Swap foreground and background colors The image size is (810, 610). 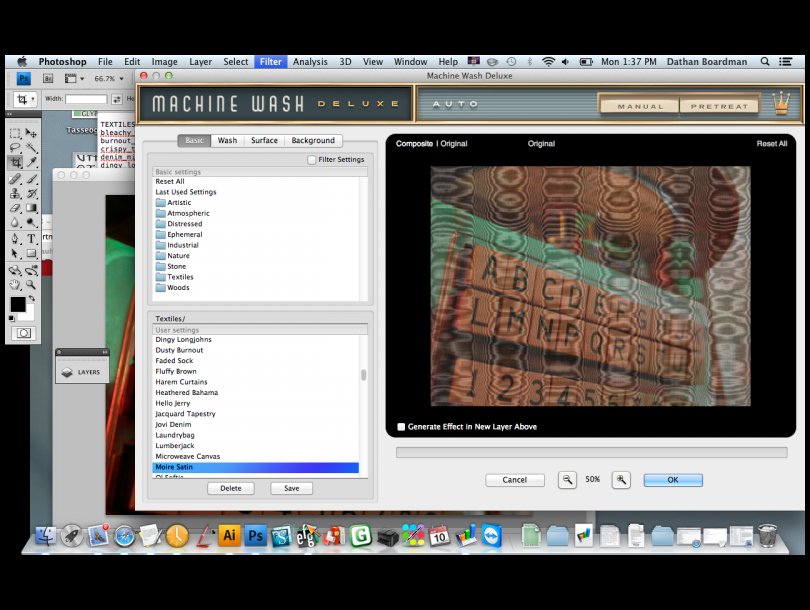point(32,299)
